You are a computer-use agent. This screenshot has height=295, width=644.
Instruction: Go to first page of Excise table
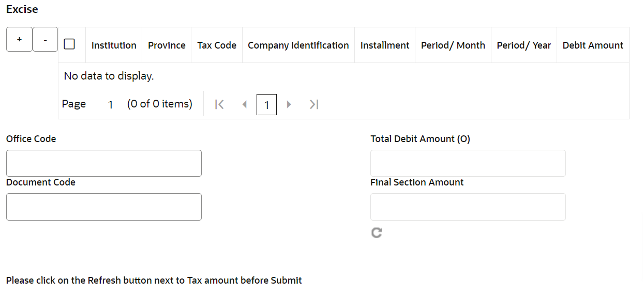point(219,104)
